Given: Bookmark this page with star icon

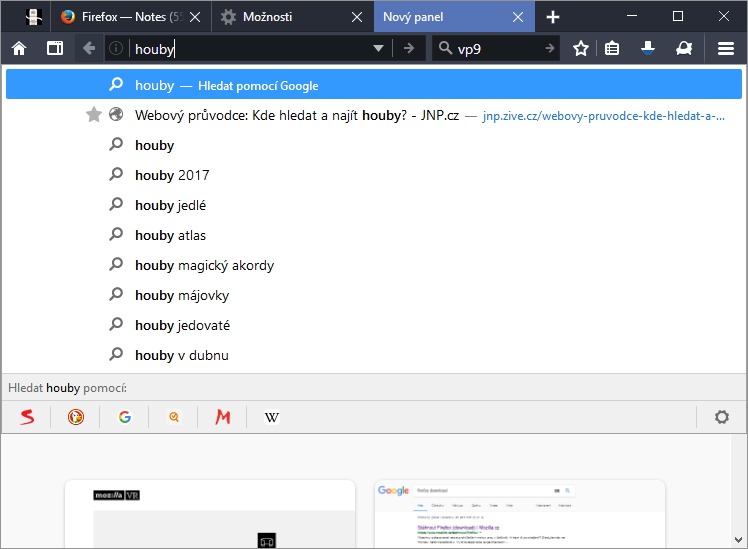Looking at the screenshot, I should (x=581, y=48).
